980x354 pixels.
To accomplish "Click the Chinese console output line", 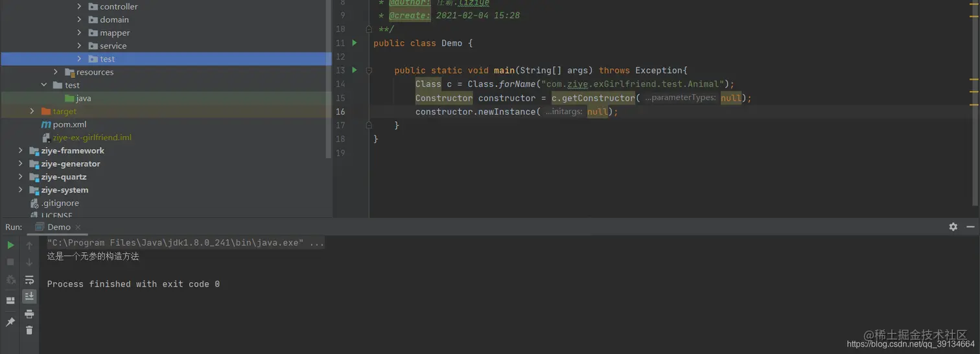I will (93, 257).
